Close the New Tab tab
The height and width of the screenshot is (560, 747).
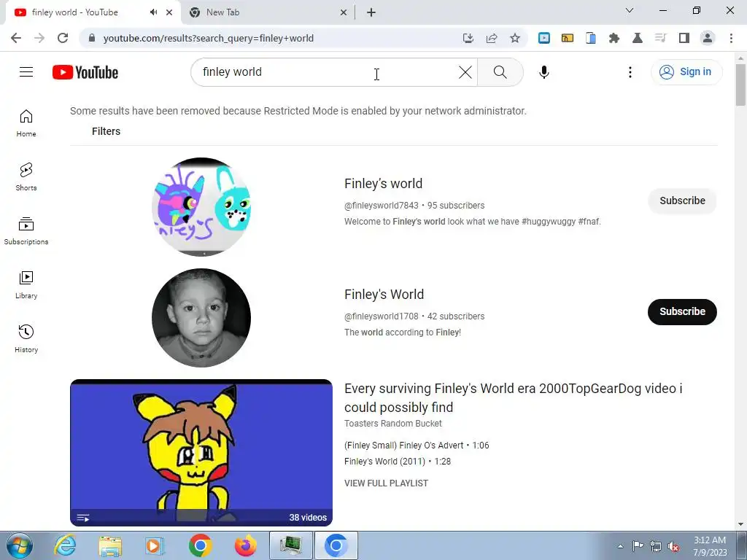coord(344,12)
